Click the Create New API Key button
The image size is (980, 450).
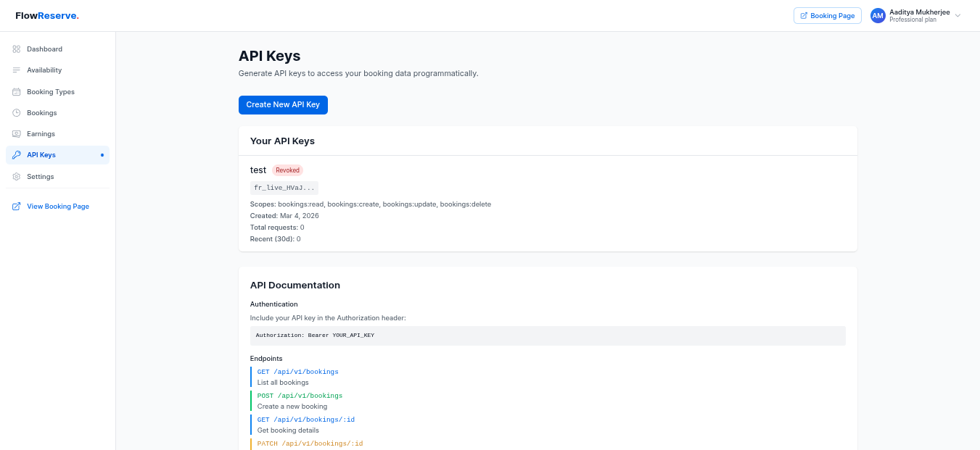tap(283, 104)
